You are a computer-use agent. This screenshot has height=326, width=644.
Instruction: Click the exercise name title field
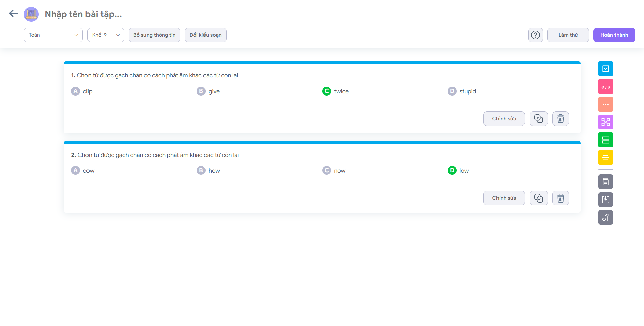83,14
